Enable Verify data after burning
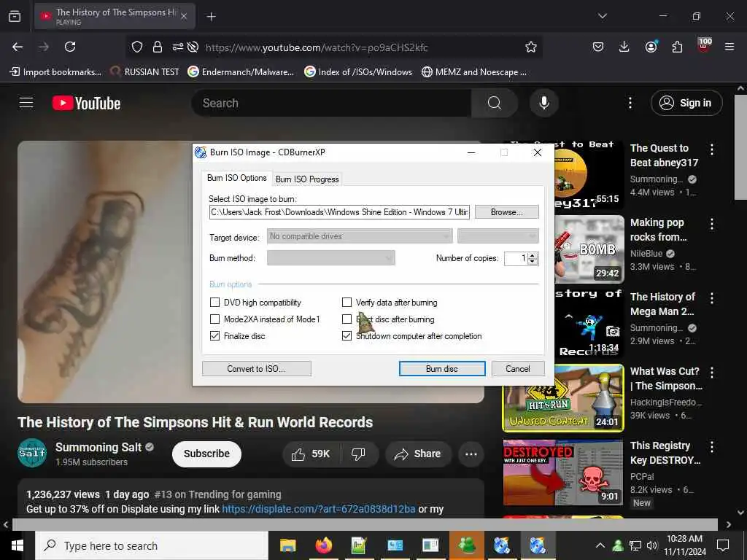The image size is (747, 560). pos(347,303)
